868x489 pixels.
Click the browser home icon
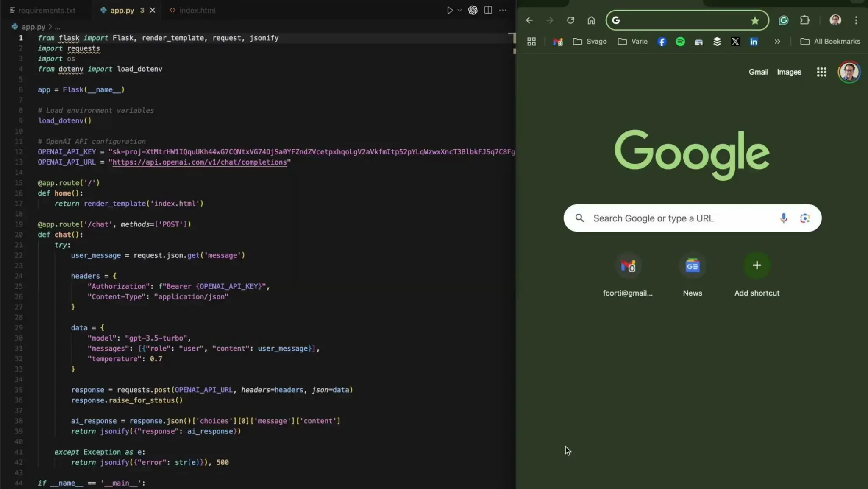click(x=591, y=20)
